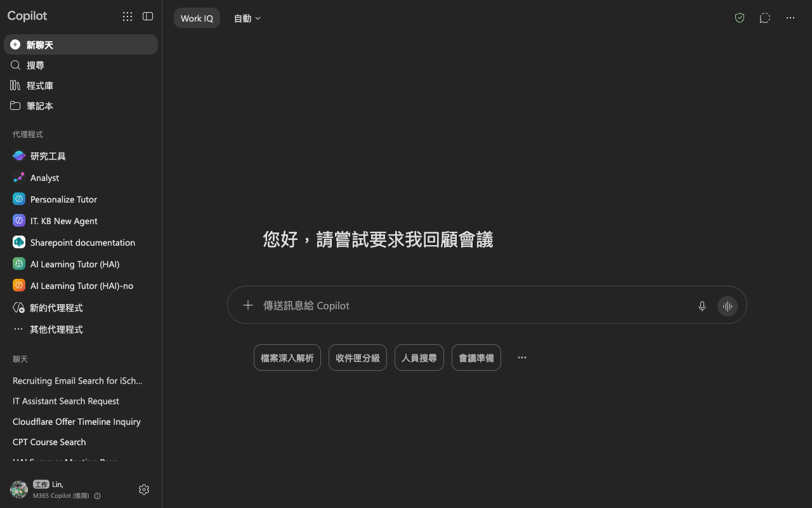Click the 會議準備 suggestion button
Screen dimensions: 812x508
coord(476,358)
